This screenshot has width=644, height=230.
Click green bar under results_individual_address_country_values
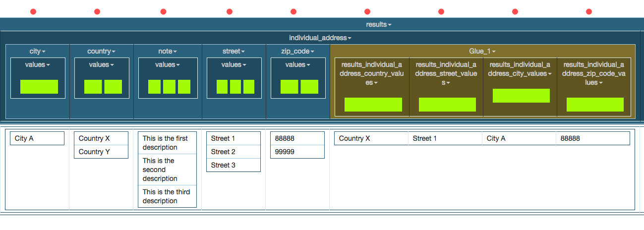coord(373,105)
